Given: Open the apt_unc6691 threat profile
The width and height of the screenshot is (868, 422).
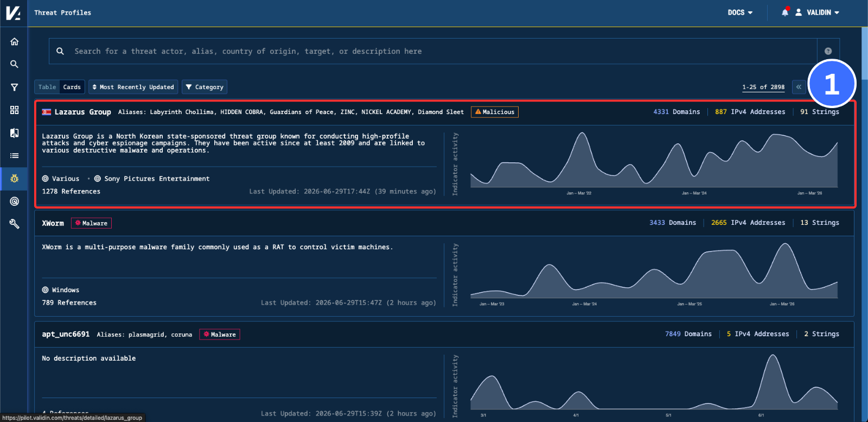Looking at the screenshot, I should pos(66,335).
